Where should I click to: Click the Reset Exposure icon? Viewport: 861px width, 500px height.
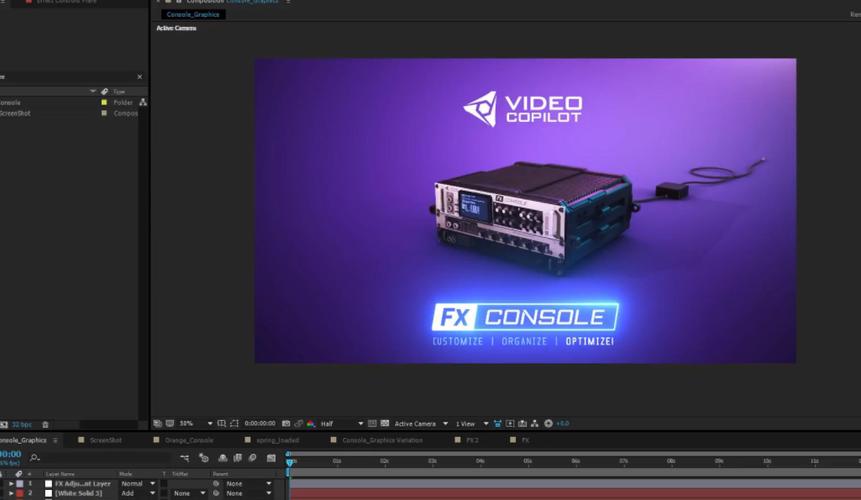(x=548, y=424)
